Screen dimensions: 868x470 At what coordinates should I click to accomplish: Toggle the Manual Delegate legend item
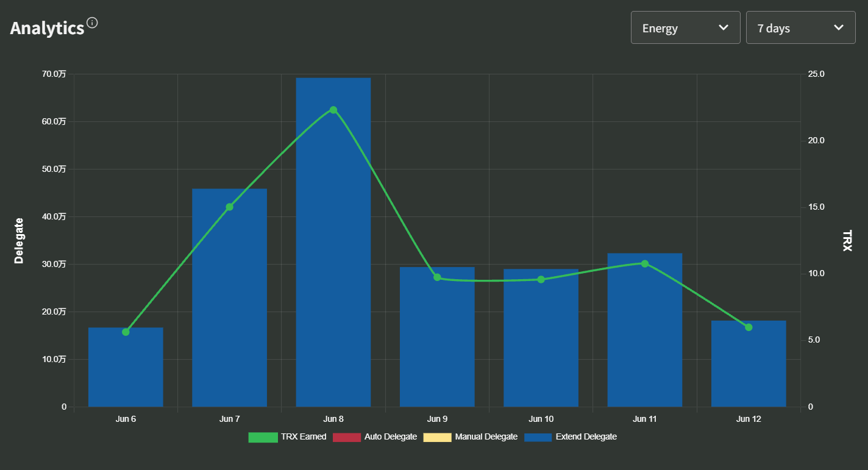pos(470,437)
